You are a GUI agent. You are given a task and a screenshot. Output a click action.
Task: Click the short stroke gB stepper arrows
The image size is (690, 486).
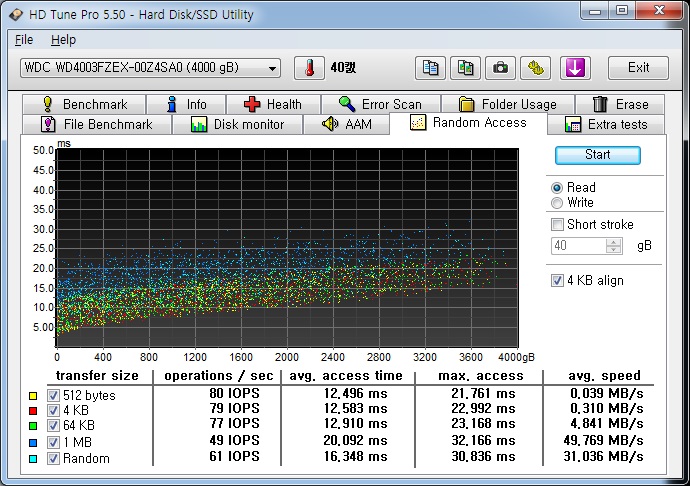click(x=613, y=246)
